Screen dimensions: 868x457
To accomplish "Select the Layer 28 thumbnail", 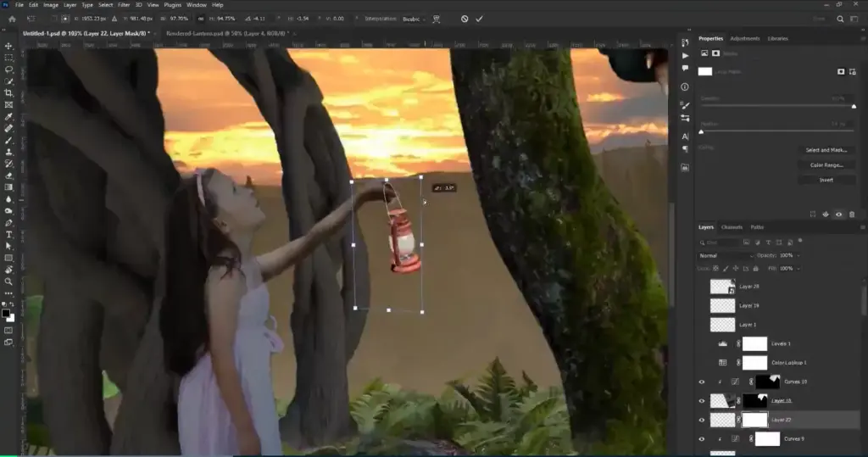I will [722, 287].
